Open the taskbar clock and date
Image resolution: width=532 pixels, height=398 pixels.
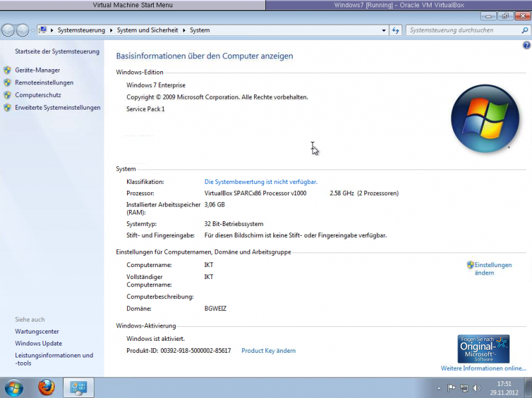tap(504, 388)
